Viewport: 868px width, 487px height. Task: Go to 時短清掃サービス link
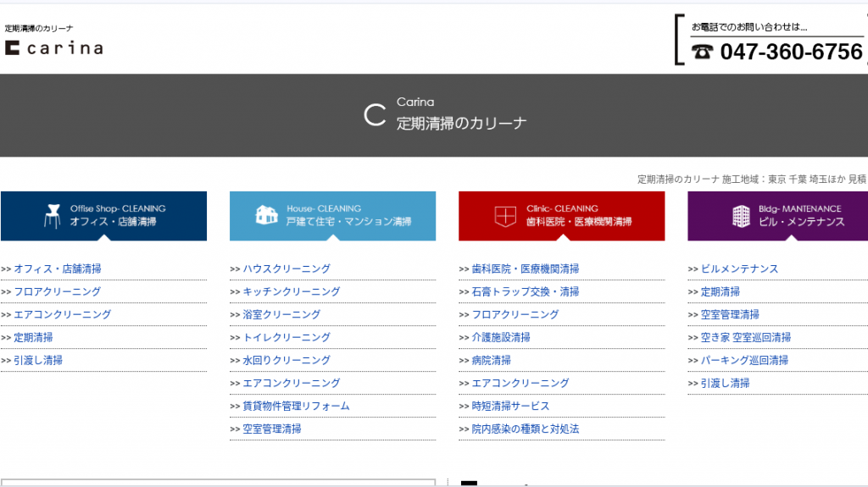point(510,407)
